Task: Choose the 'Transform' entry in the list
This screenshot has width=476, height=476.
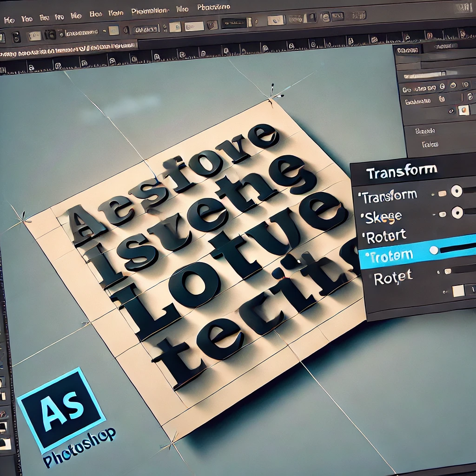Action: tap(388, 197)
